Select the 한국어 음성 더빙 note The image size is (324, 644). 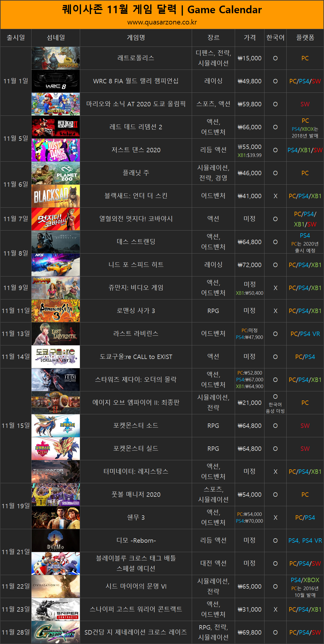[x=275, y=408]
